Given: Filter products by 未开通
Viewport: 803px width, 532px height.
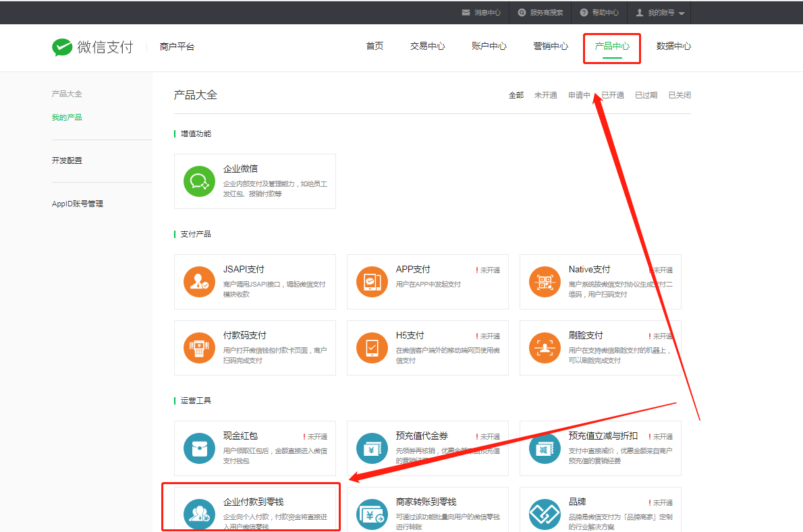Looking at the screenshot, I should pos(545,95).
